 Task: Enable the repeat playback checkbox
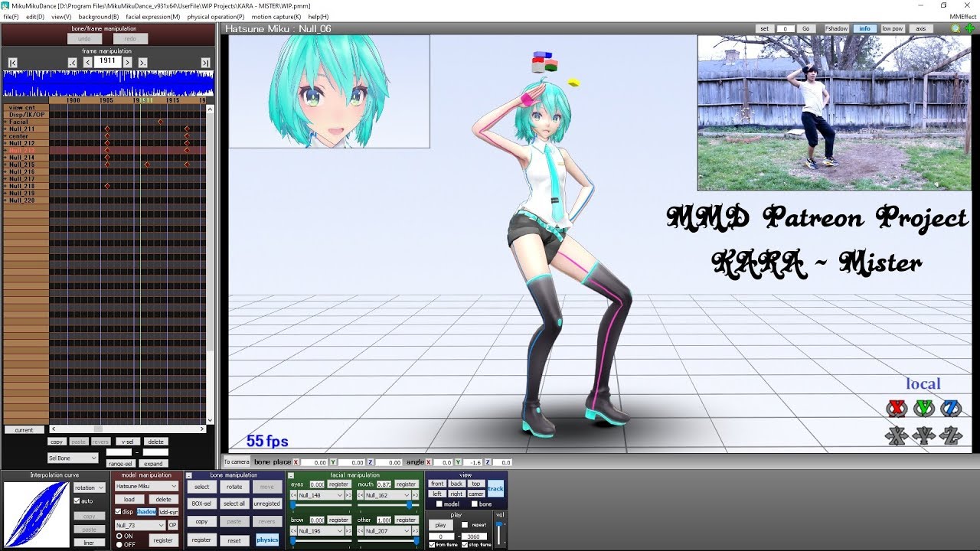point(465,525)
